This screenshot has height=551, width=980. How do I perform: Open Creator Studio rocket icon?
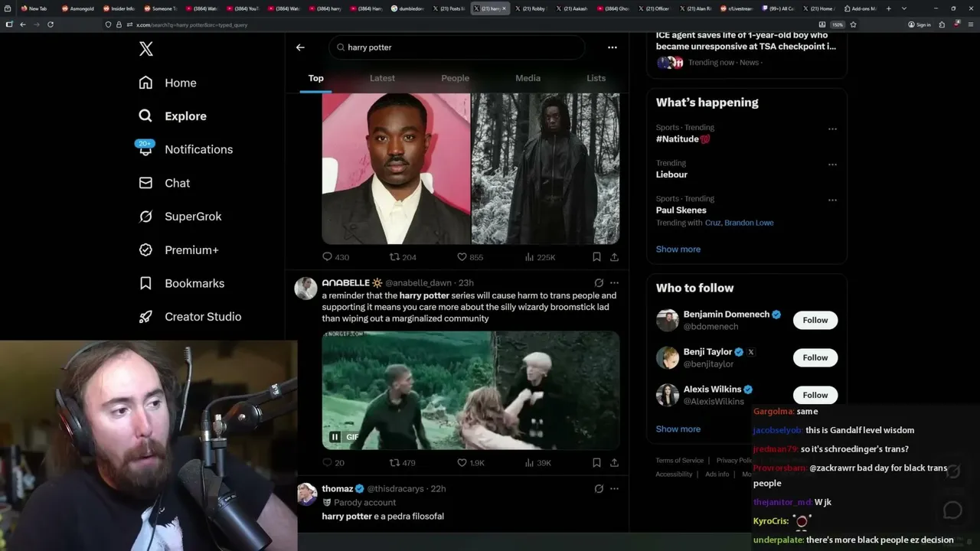(145, 317)
